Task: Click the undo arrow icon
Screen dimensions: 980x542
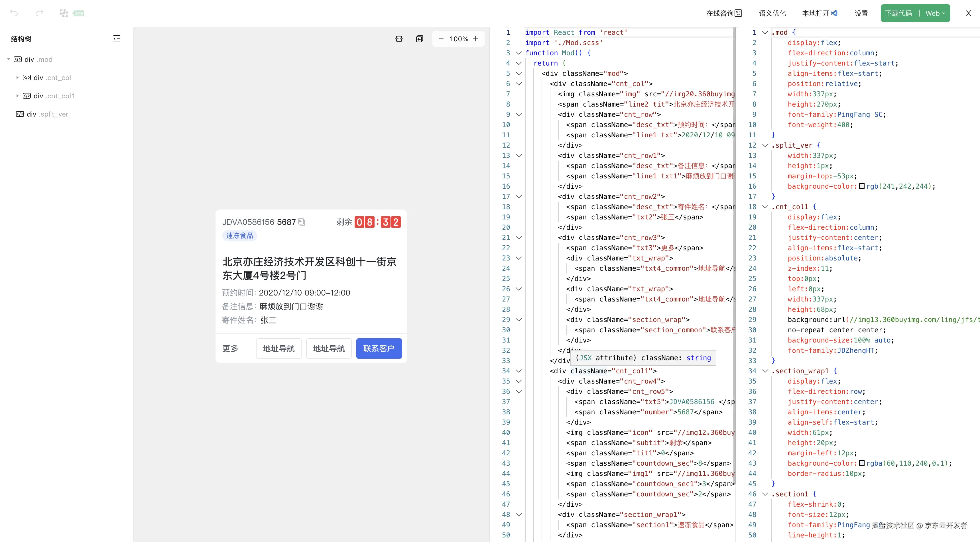Action: (x=14, y=13)
